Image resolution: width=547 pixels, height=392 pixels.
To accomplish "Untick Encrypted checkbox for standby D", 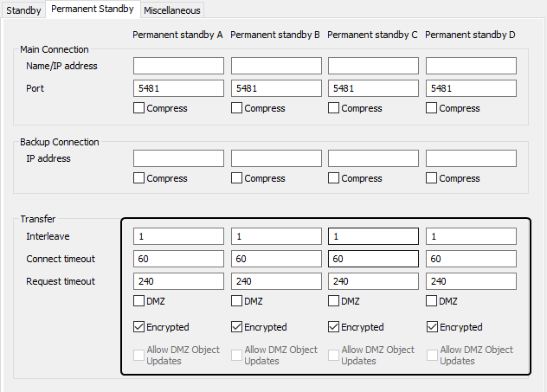I will click(432, 327).
